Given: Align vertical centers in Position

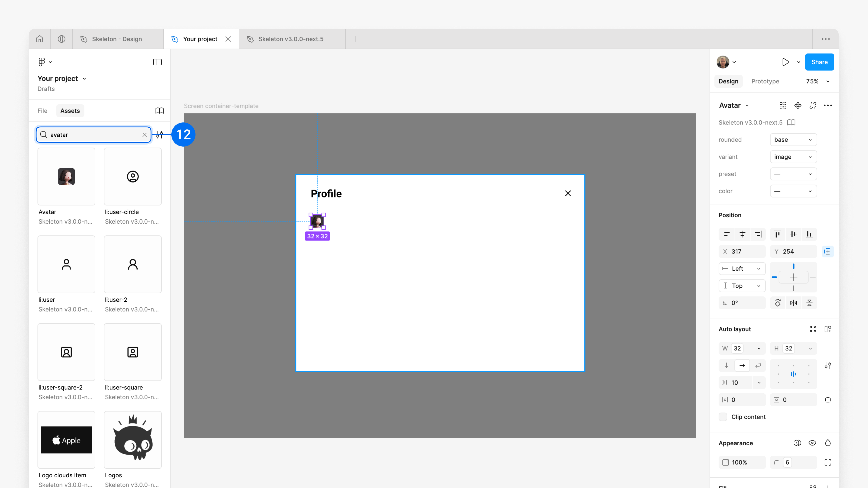Looking at the screenshot, I should 793,235.
